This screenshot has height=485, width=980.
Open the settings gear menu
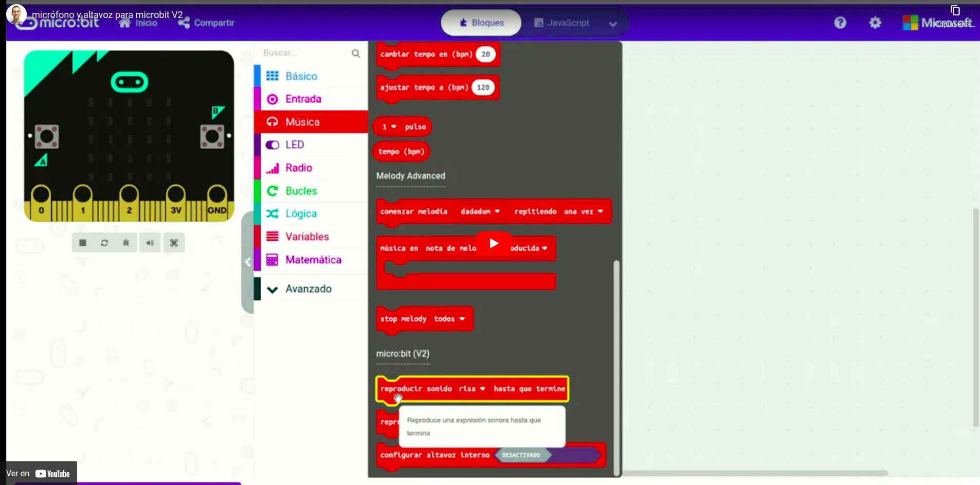click(875, 23)
